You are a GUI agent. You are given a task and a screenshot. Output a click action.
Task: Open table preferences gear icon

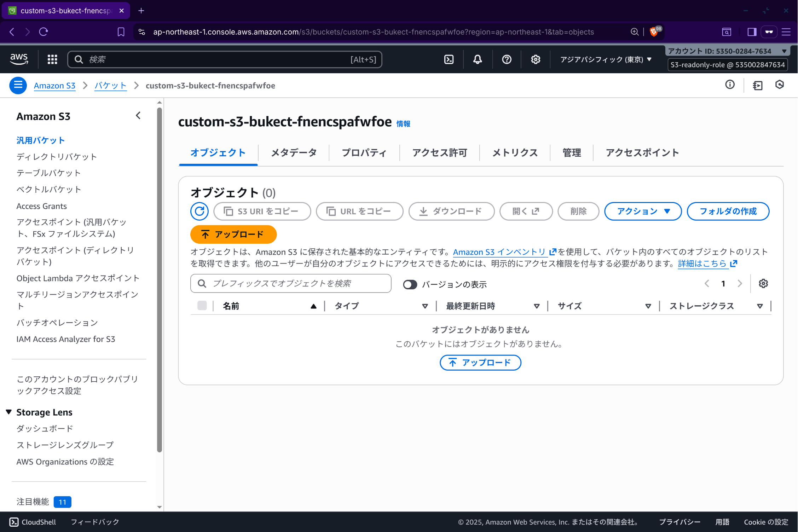763,283
